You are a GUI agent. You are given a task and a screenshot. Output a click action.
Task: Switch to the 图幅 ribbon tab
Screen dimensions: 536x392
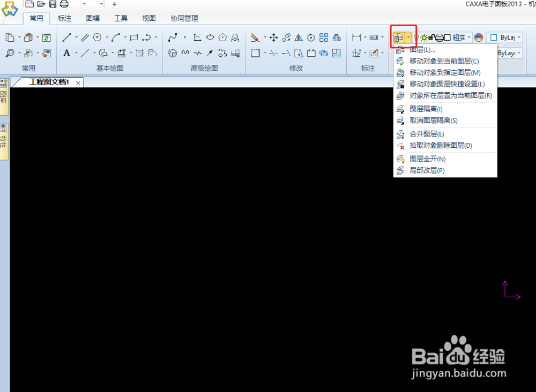93,18
